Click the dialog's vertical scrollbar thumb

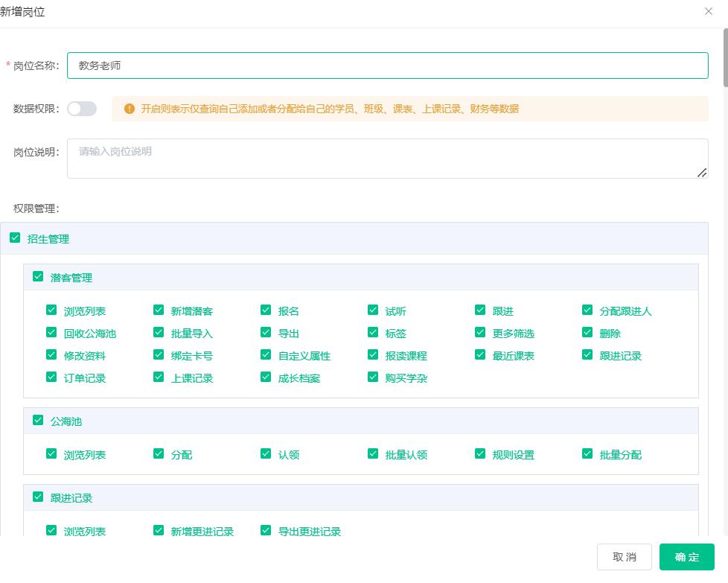[725, 57]
